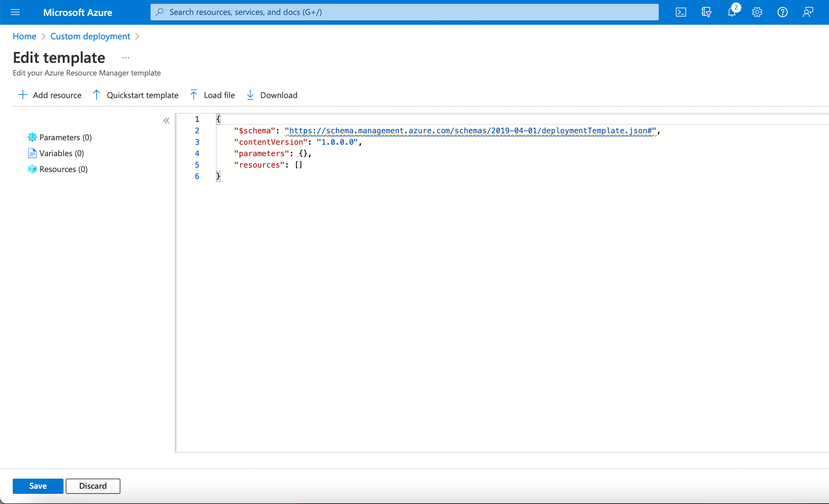The image size is (829, 504).
Task: Go to Home breadcrumb link
Action: [x=24, y=36]
